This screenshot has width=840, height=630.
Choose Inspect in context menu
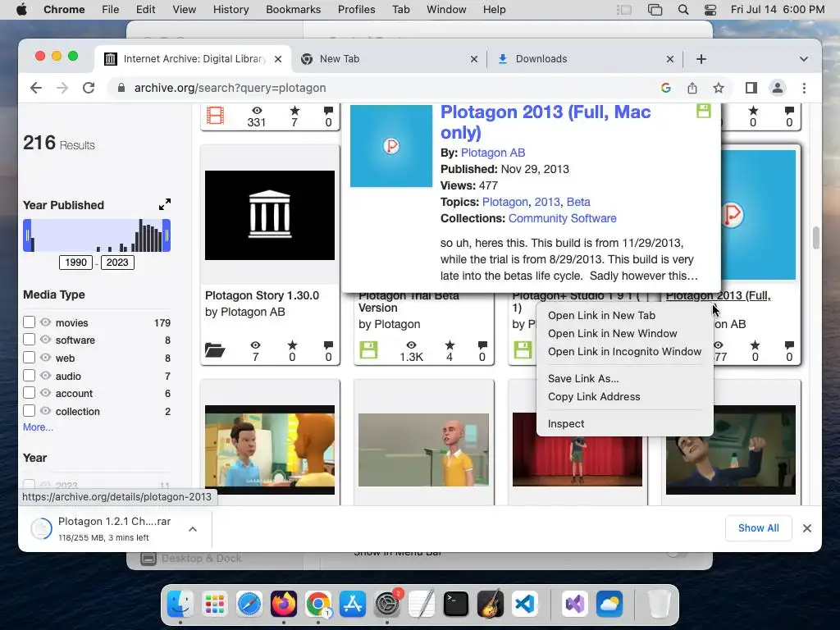(624, 424)
